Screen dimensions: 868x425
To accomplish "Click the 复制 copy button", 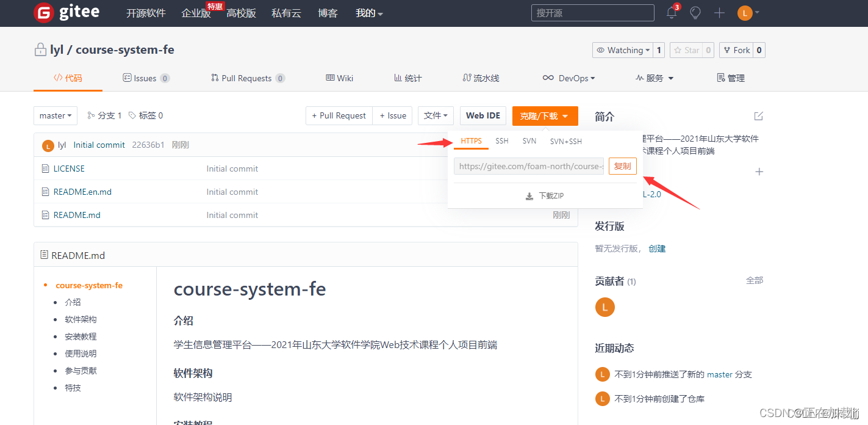I will (623, 166).
